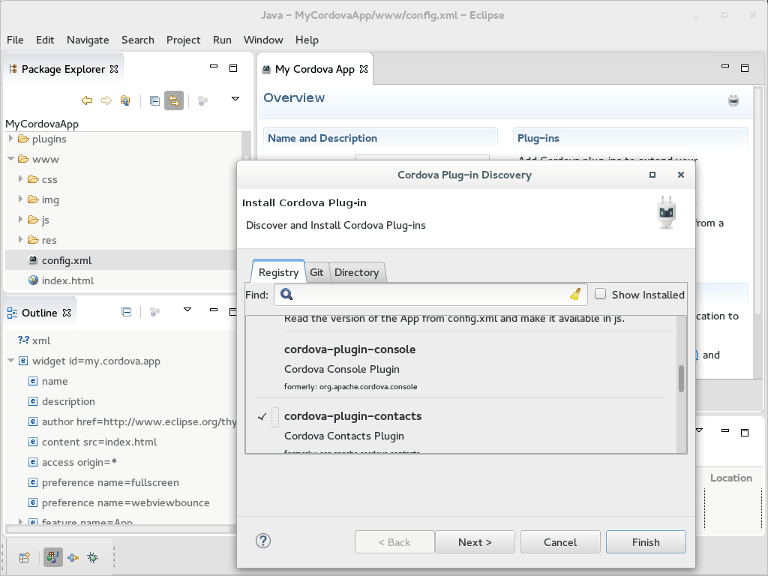Select config.xml in Package Explorer
The image size is (768, 576).
[67, 261]
